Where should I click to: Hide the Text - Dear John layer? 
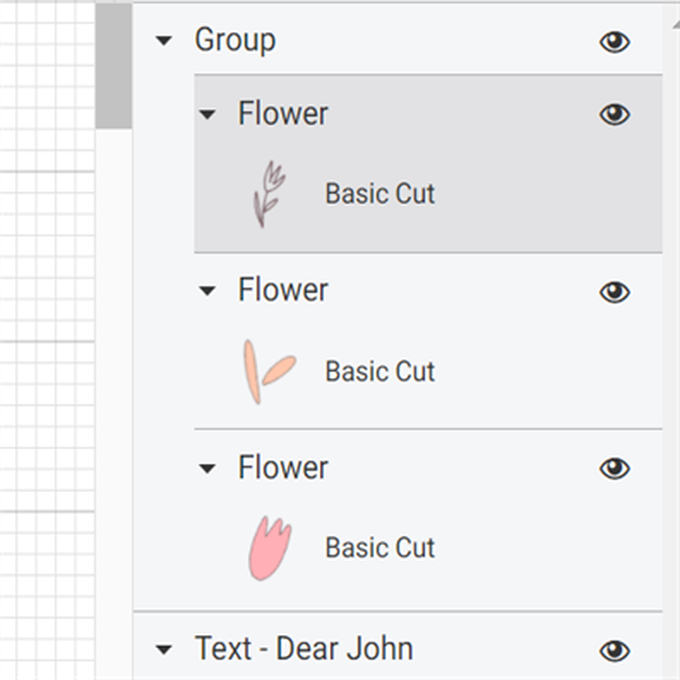pyautogui.click(x=614, y=651)
